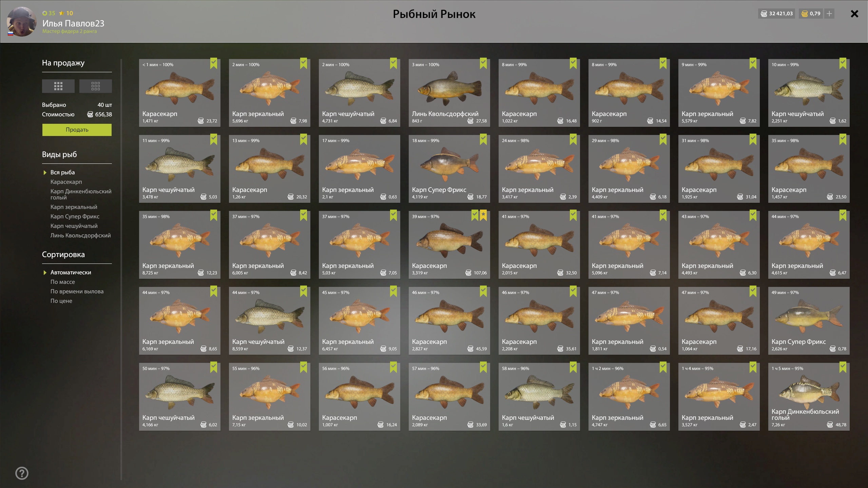The width and height of the screenshot is (868, 488).
Task: Filter by Карасекарп species
Action: click(66, 182)
